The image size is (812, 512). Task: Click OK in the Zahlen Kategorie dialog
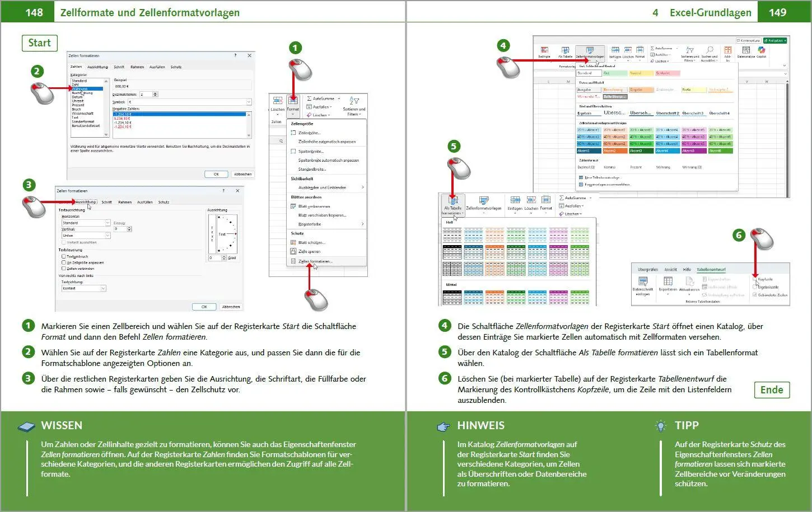[216, 174]
